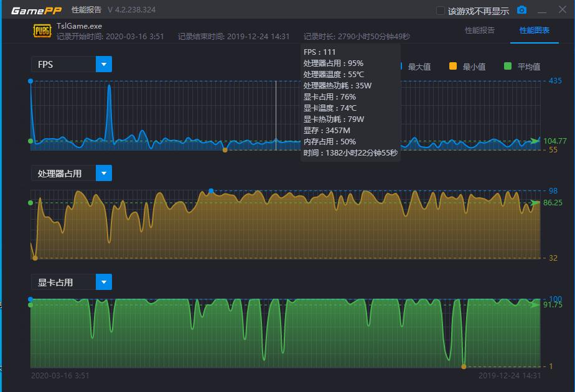Select the orange 最小值 legend marker
Screen dimensions: 575x392
pos(452,66)
